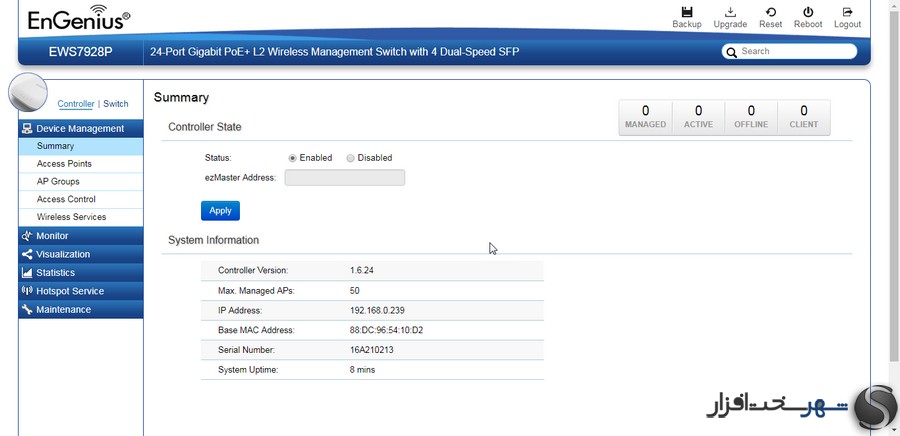This screenshot has width=900, height=436.
Task: Click the Reboot power icon
Action: coord(808,12)
